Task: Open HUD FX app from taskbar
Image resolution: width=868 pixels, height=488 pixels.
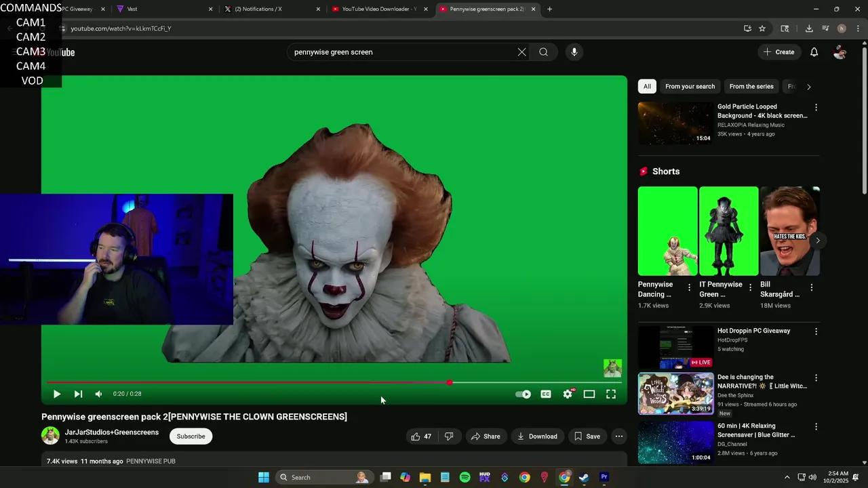Action: coord(484,477)
